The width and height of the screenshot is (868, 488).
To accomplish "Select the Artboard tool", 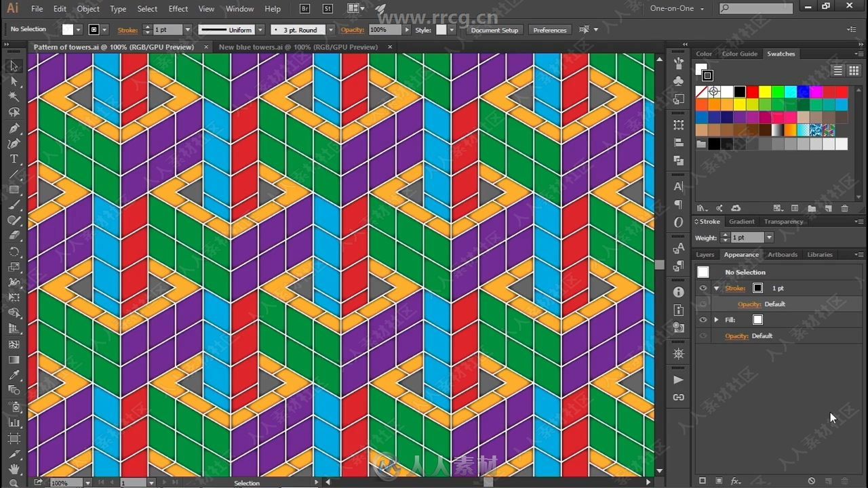I will tap(14, 437).
